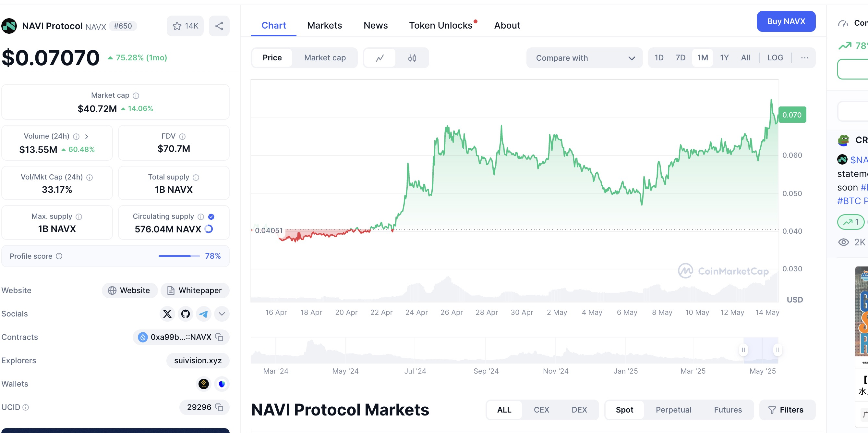Open the About tab
Viewport: 868px width, 433px height.
[x=507, y=25]
